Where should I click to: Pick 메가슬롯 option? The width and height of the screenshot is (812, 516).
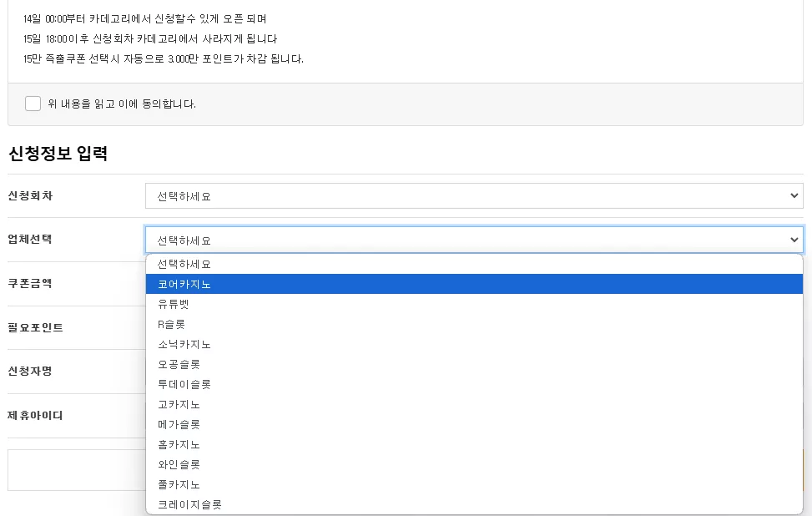[x=474, y=424]
